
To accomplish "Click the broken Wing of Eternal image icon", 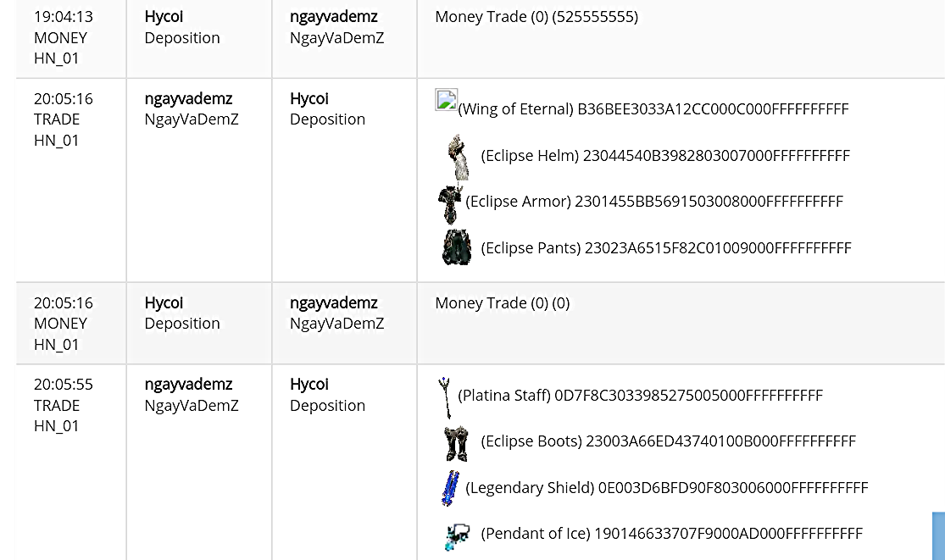I will (x=446, y=100).
